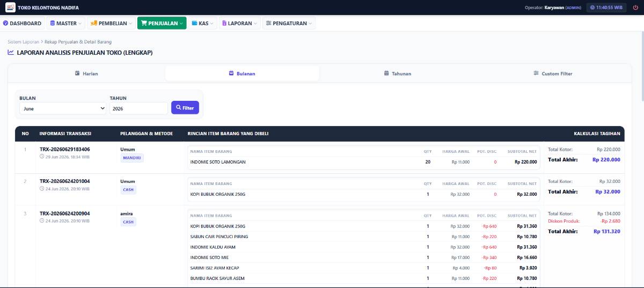The image size is (644, 288).
Task: Click item INDOMIE SOTO MIE
Action: click(209, 258)
